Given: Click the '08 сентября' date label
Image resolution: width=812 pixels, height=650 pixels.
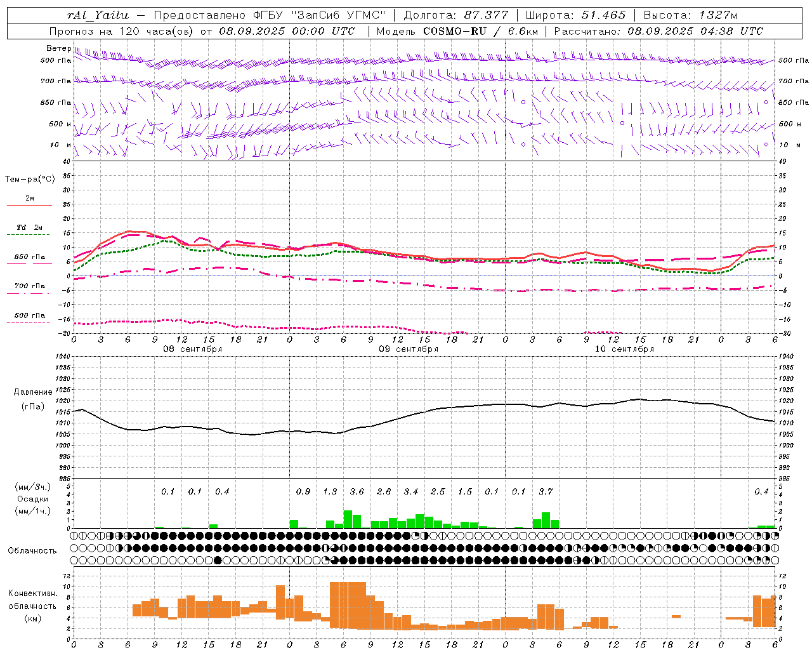Looking at the screenshot, I should [193, 349].
